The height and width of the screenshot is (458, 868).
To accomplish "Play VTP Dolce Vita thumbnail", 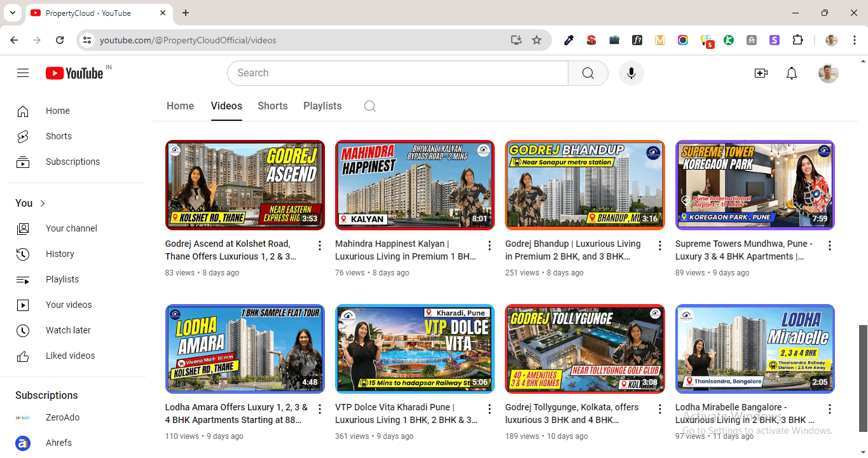I will coord(415,349).
